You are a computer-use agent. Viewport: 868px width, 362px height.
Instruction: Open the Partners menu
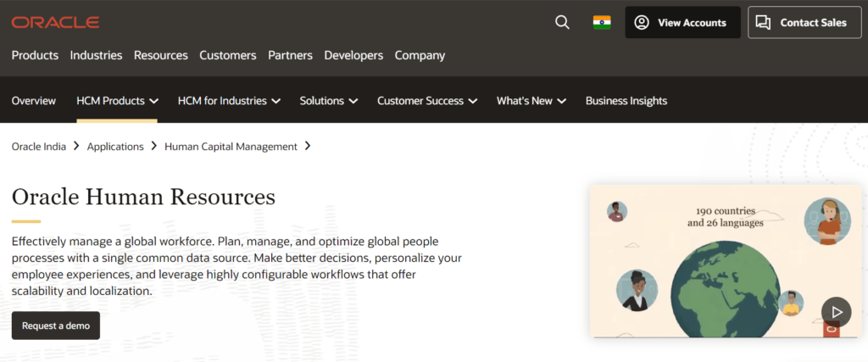coord(290,55)
